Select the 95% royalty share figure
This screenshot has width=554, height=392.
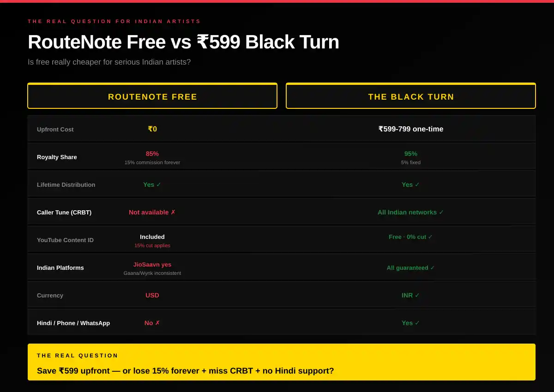click(x=411, y=154)
